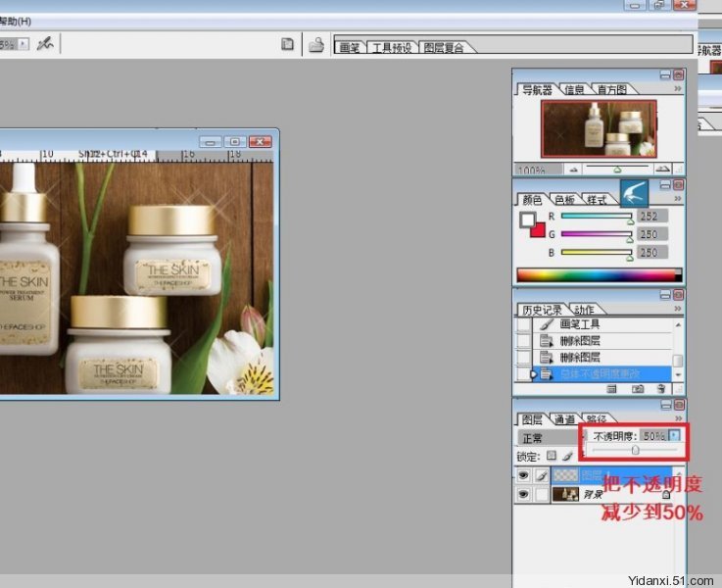Set history brush source for 画笔工具 state

[523, 324]
